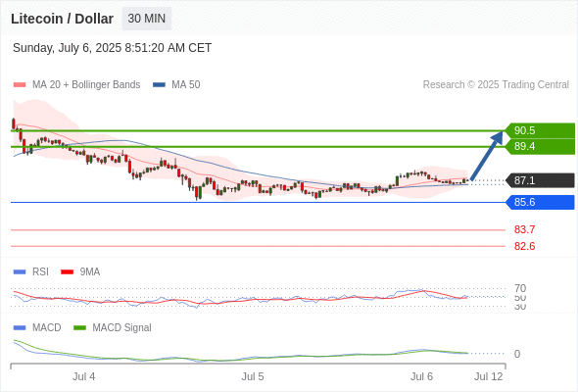Click the 30 MIN timeframe badge
Viewport: 578px width, 392px height.
[147, 19]
